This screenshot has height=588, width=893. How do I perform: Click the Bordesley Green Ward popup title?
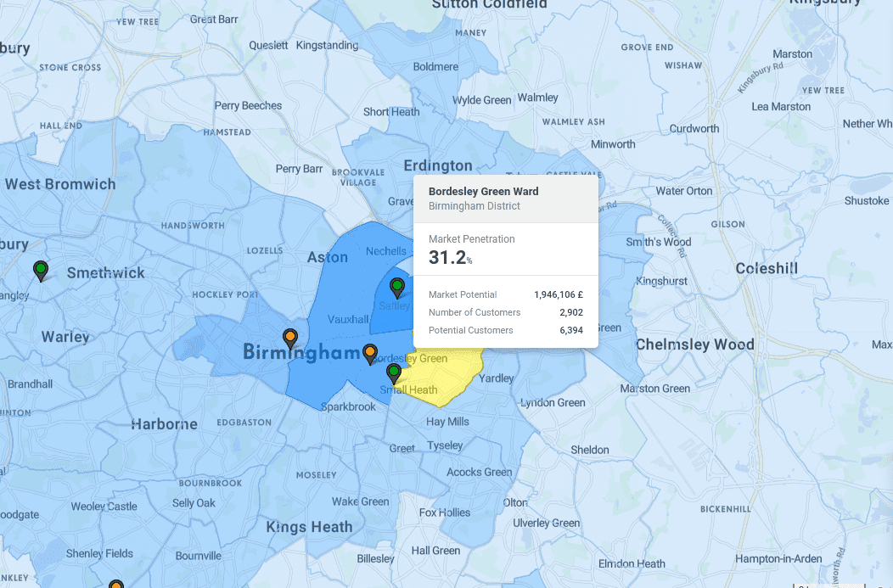(483, 191)
